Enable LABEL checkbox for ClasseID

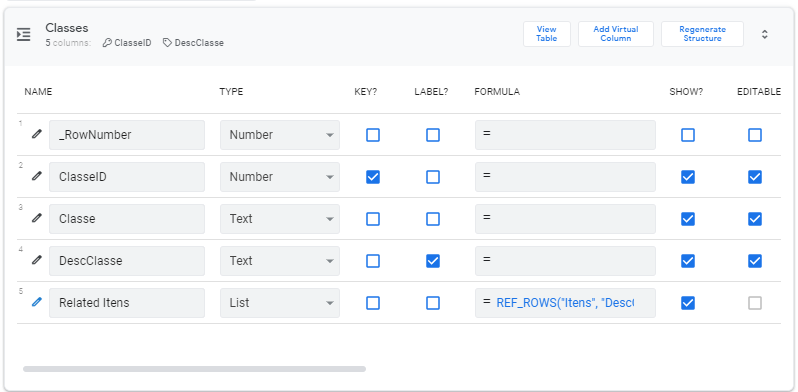click(x=433, y=177)
